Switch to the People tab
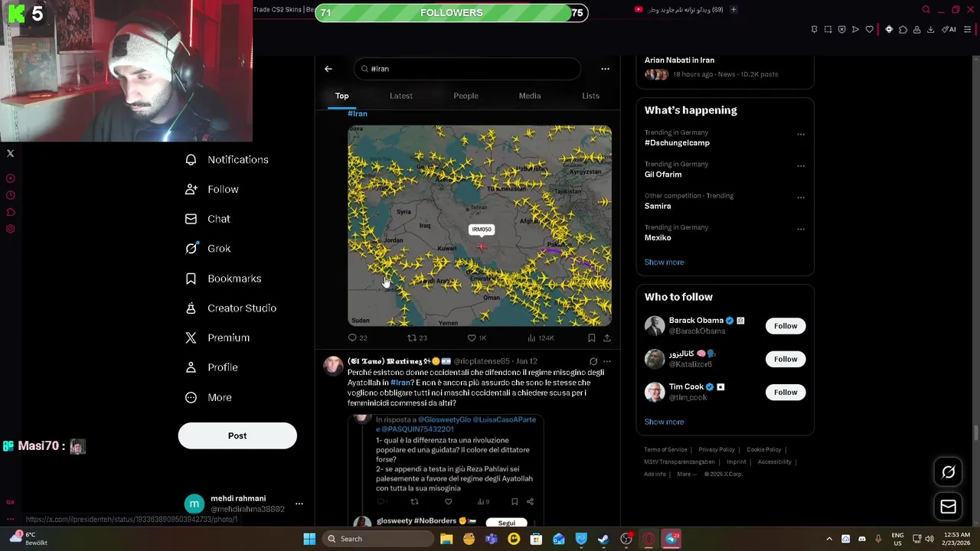The image size is (980, 551). tap(465, 96)
